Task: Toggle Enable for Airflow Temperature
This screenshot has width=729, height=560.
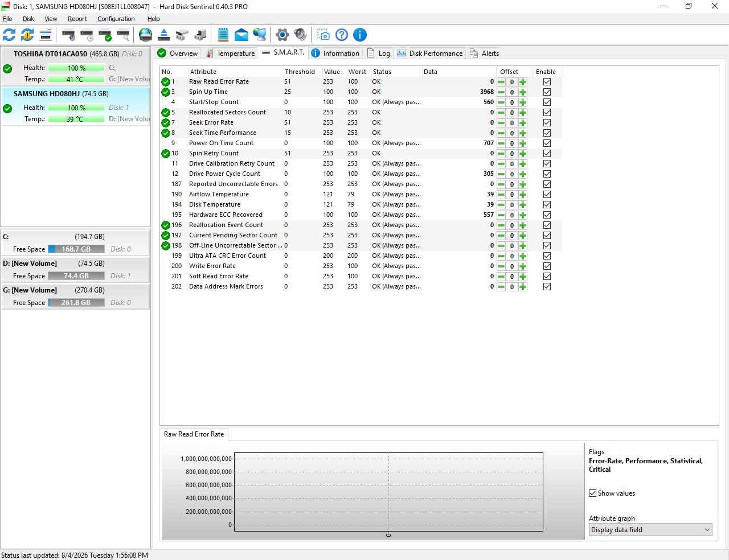Action: (547, 195)
